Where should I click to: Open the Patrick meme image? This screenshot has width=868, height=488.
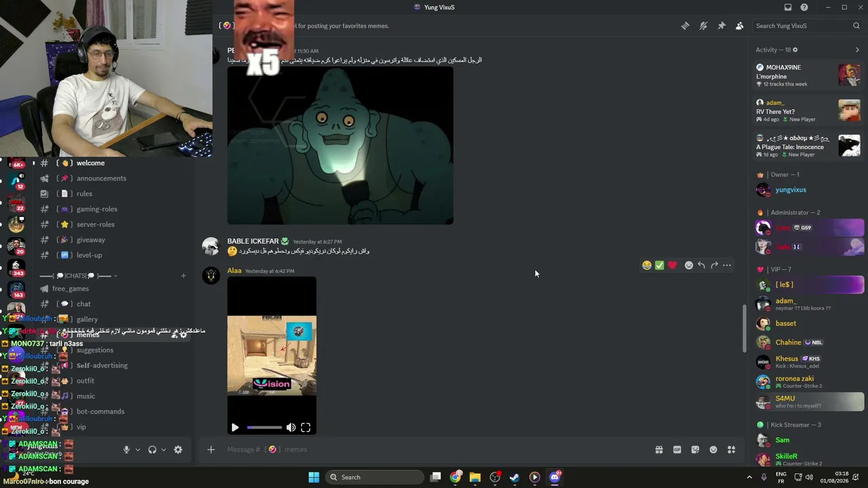[340, 145]
